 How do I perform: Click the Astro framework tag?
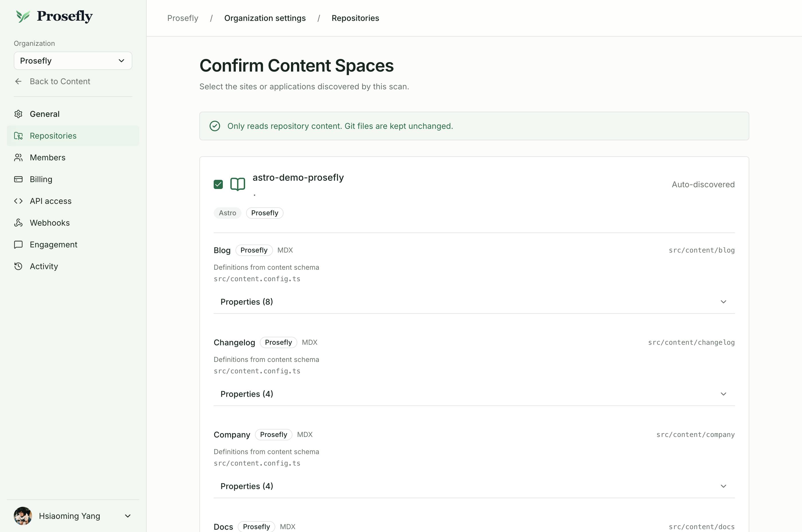(227, 213)
